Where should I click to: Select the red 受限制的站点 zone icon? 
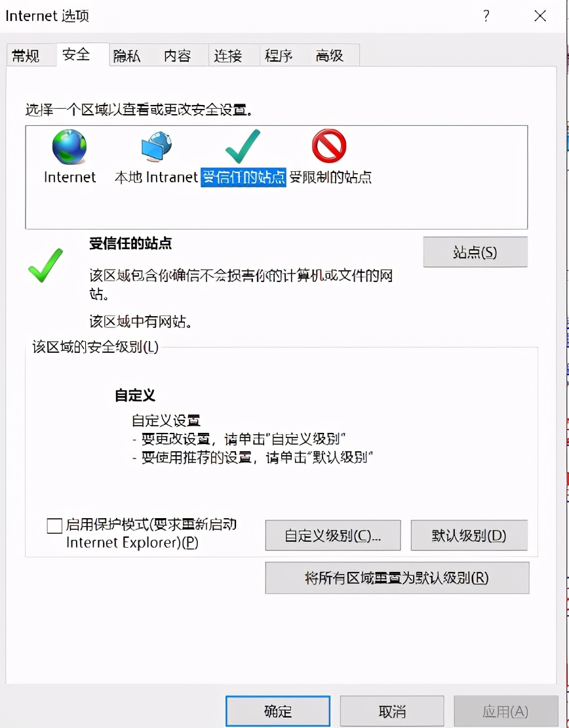[x=329, y=146]
